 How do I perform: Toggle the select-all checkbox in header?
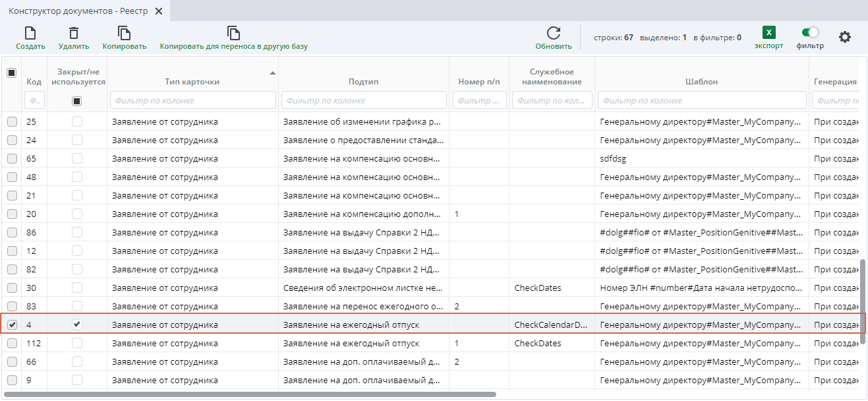(12, 73)
